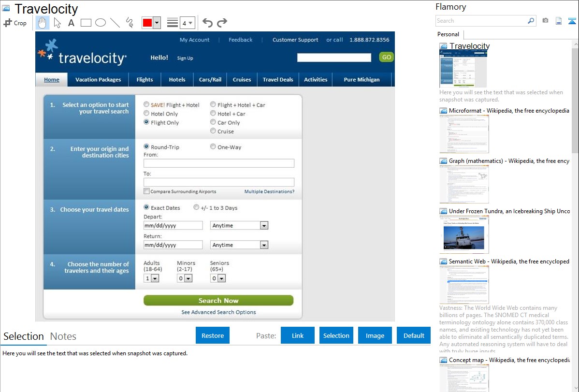Image resolution: width=579 pixels, height=392 pixels.
Task: Click the Depart date field
Action: [x=173, y=225]
